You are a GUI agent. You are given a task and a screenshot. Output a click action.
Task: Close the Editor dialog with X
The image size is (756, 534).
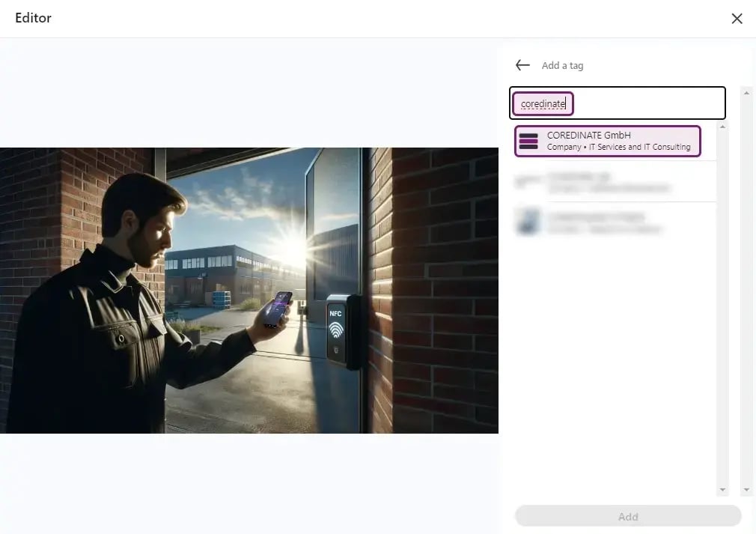737,19
